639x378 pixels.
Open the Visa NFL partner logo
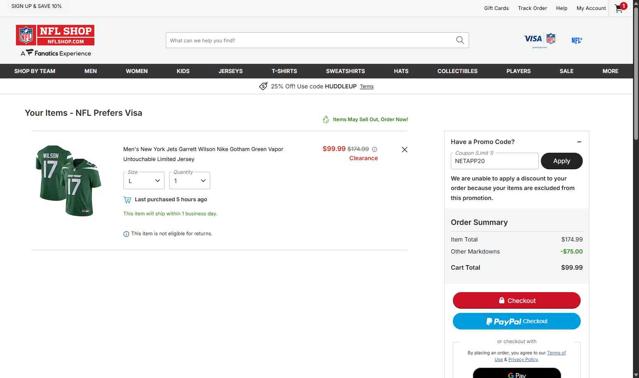pos(540,40)
